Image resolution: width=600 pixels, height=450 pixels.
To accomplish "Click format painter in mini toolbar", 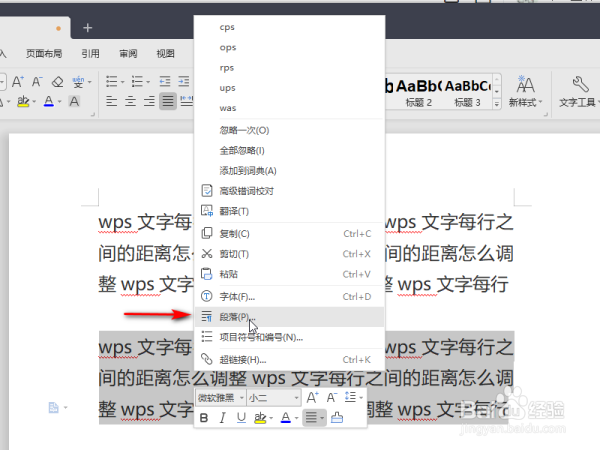I will click(337, 418).
